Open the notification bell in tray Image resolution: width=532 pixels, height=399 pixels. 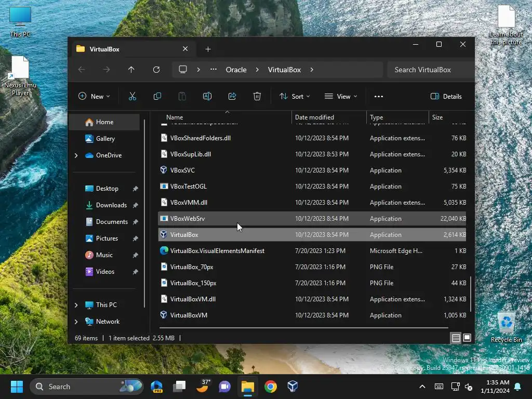[x=518, y=387]
